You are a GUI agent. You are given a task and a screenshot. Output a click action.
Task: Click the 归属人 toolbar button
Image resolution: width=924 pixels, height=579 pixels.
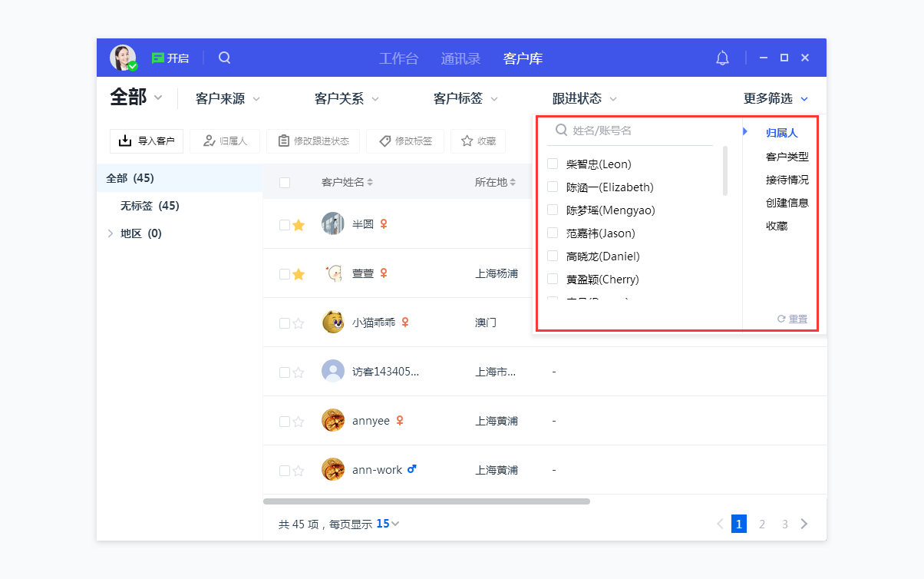[225, 141]
